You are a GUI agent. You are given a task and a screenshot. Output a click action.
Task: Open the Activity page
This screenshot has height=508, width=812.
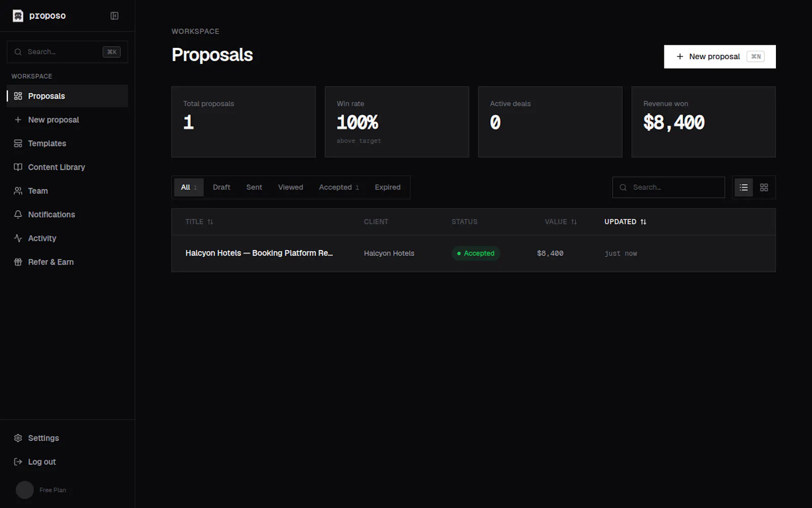tap(67, 238)
